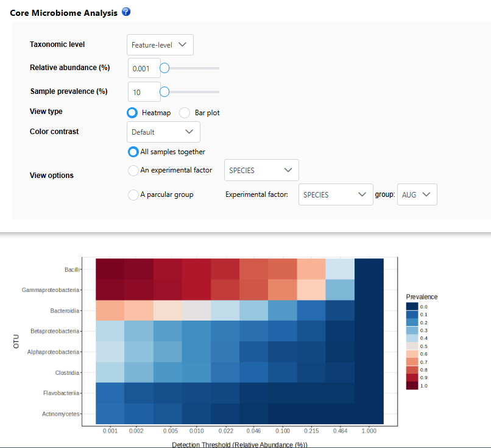Click the Relative abundance input field
Screen dimensions: 491x448
(144, 68)
